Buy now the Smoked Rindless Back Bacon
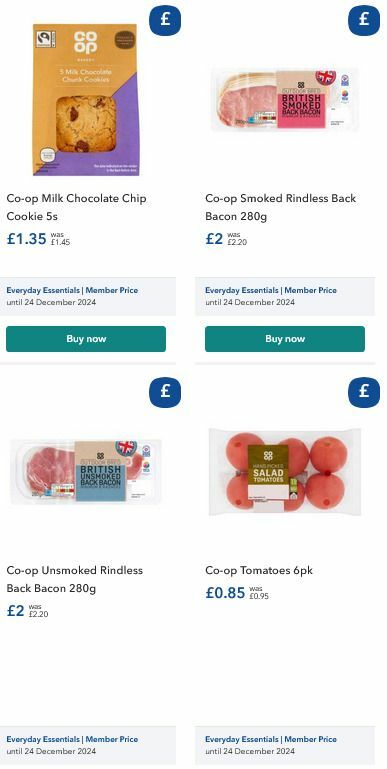Viewport: 387px width, 769px height. (x=285, y=339)
